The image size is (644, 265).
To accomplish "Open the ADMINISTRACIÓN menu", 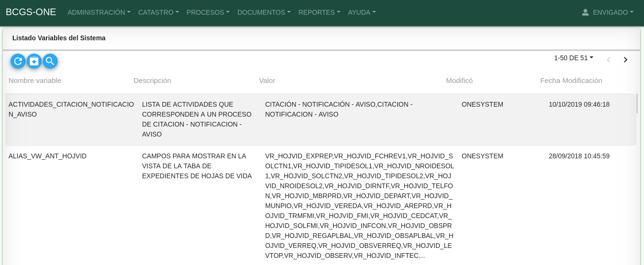I will click(x=99, y=12).
